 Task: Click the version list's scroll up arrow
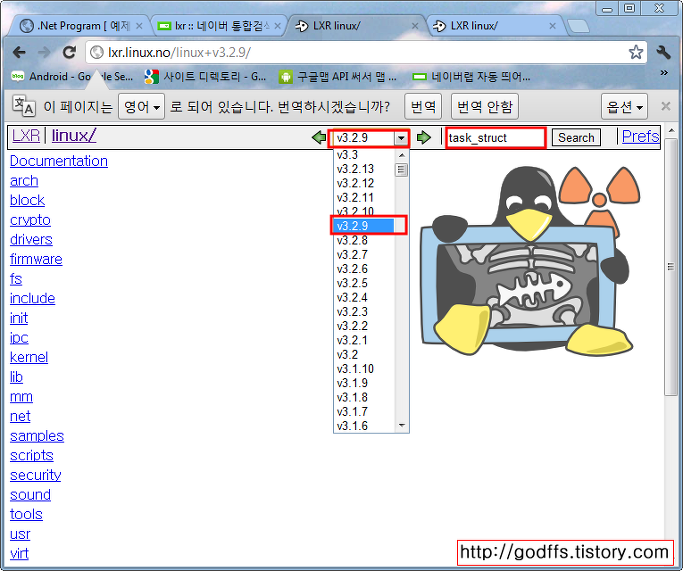tap(402, 155)
